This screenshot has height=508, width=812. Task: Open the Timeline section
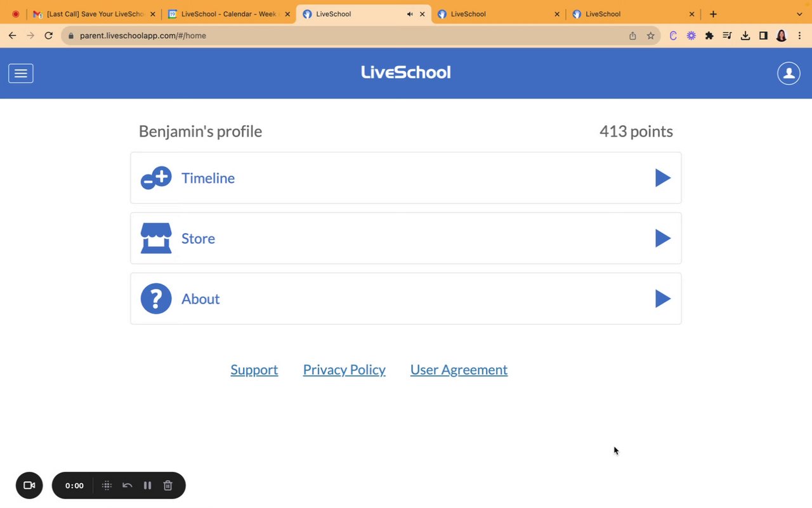406,178
